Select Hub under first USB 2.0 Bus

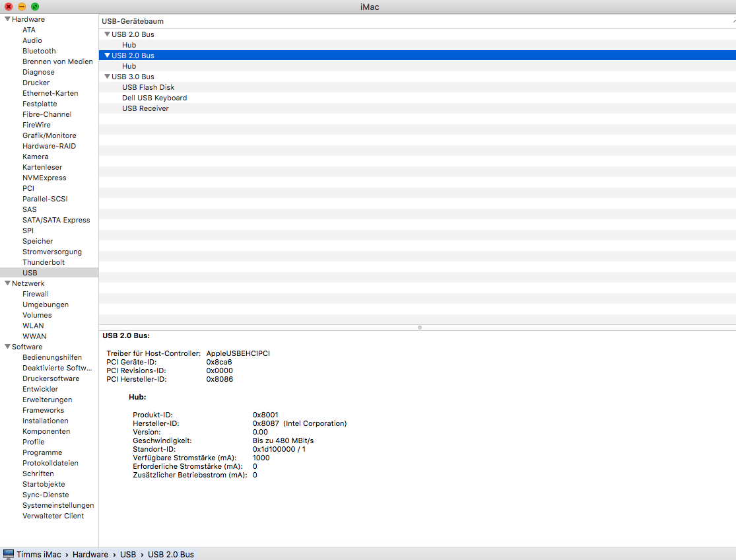point(129,45)
